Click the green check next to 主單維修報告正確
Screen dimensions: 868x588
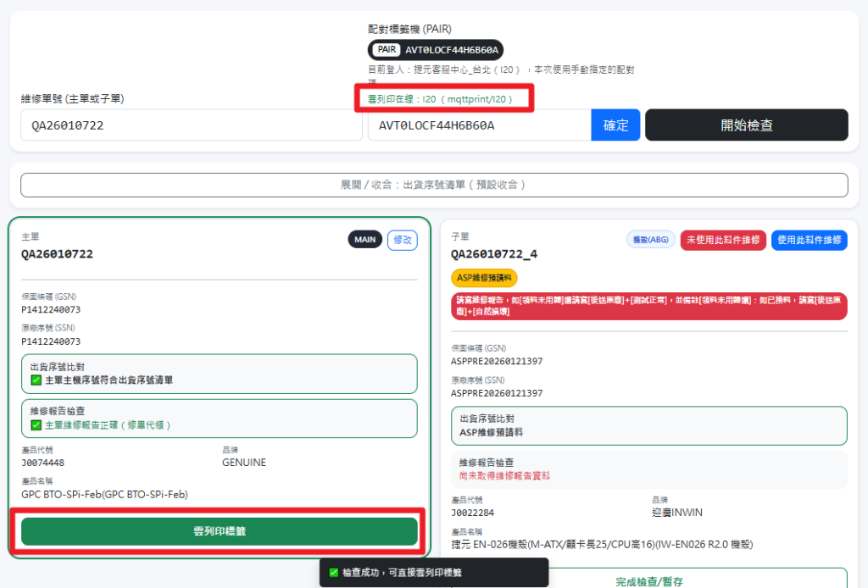click(x=36, y=424)
